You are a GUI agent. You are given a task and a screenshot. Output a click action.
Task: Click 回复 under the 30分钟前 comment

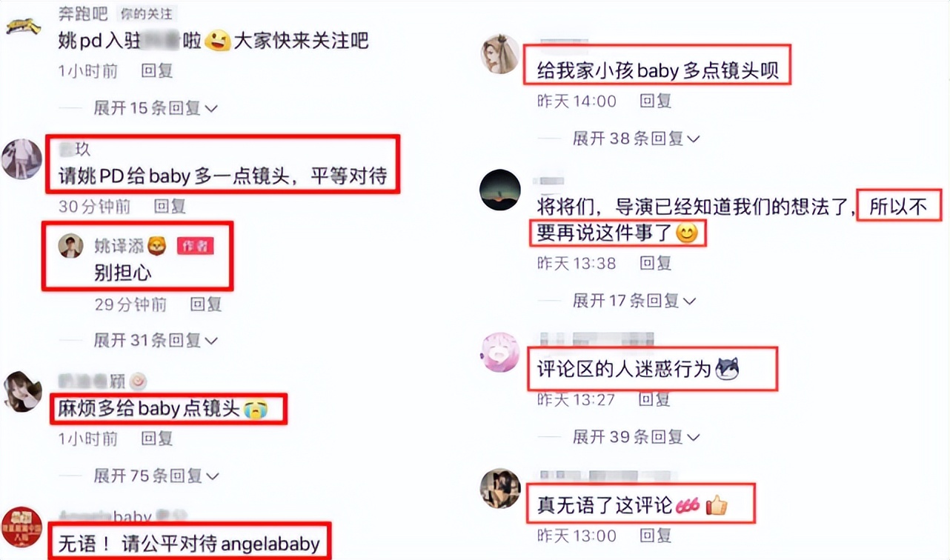pyautogui.click(x=170, y=207)
